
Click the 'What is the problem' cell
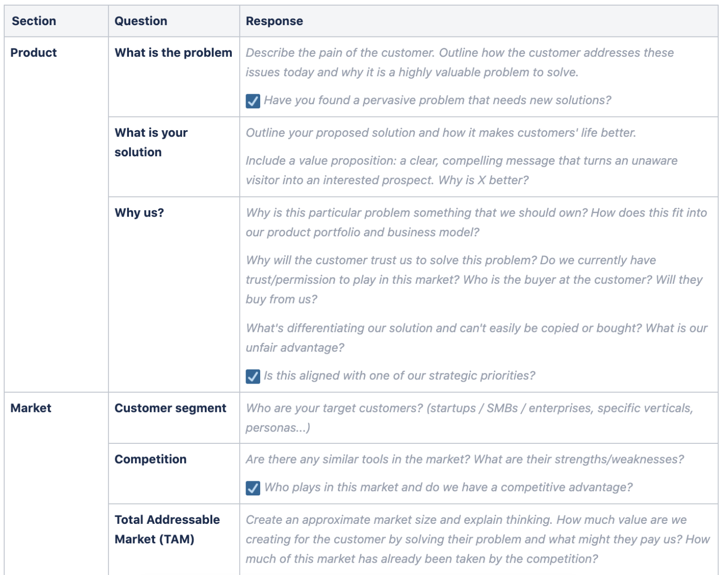[173, 53]
